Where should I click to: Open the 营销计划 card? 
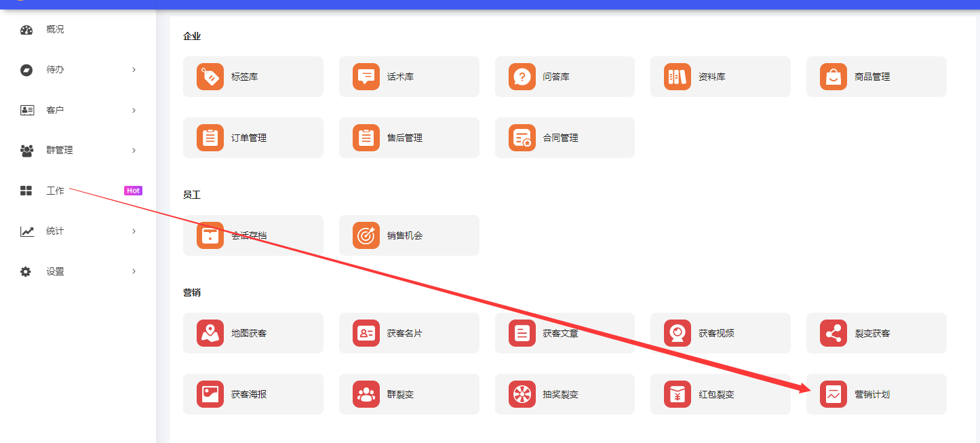[876, 394]
